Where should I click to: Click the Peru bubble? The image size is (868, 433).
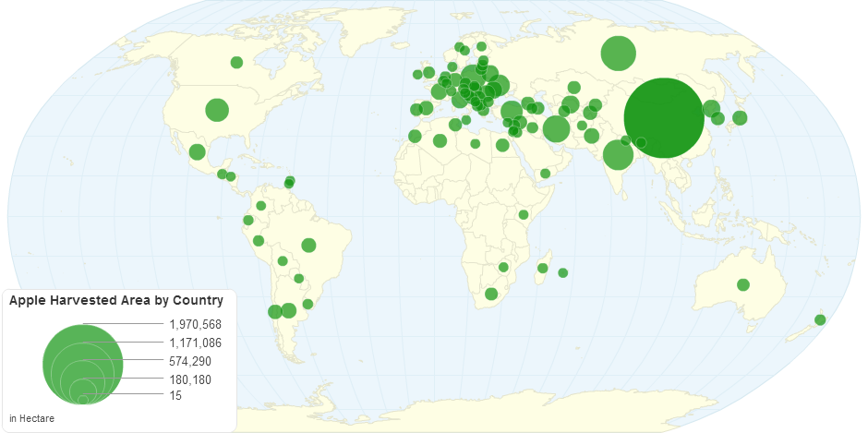(x=259, y=240)
